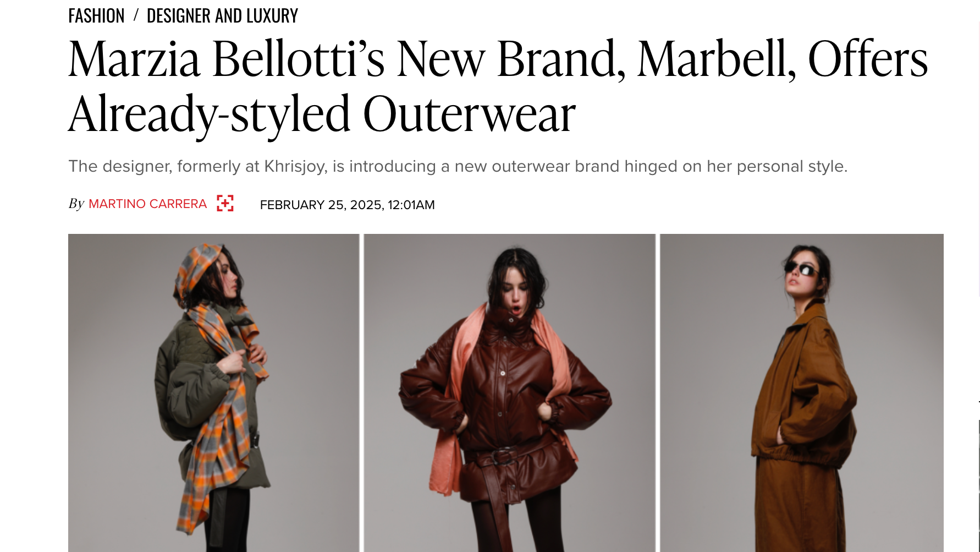Follow author with the red plus icon
This screenshot has width=980, height=552.
point(225,203)
